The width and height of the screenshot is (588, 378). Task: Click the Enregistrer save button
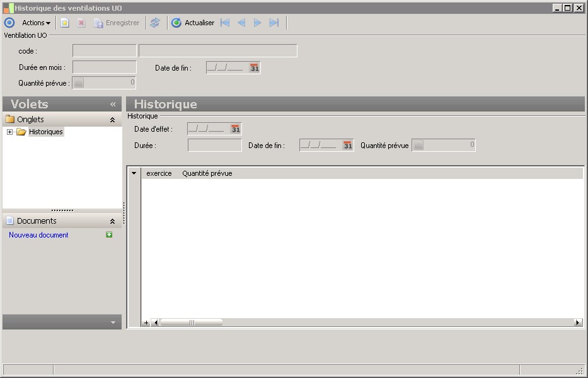(117, 23)
